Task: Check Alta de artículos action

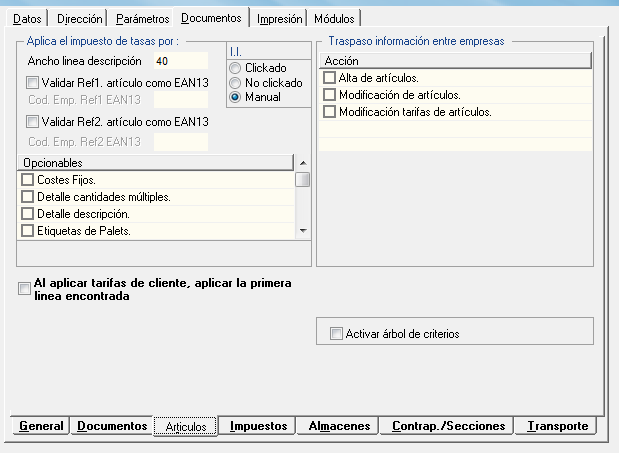Action: 330,77
